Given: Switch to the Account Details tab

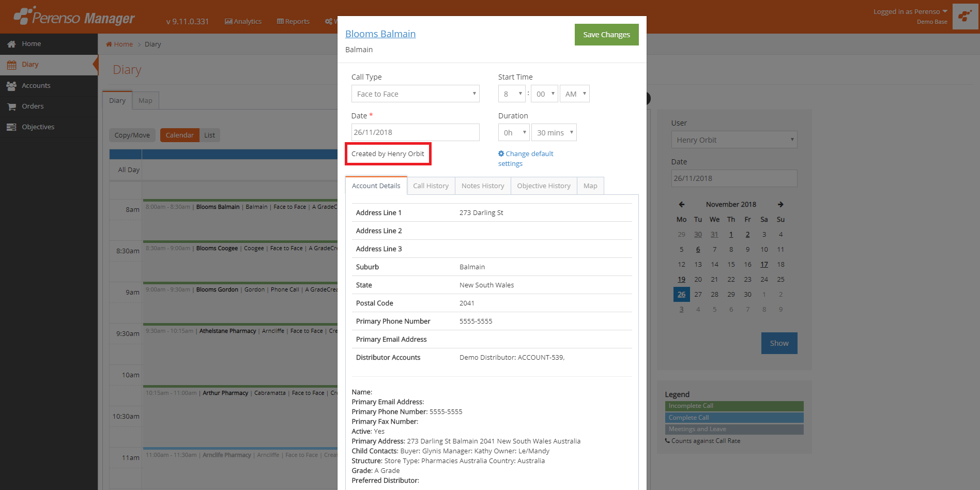Looking at the screenshot, I should pyautogui.click(x=376, y=186).
